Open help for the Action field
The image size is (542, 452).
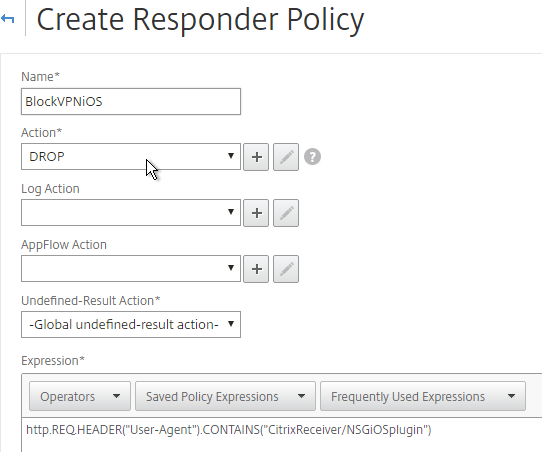tap(312, 157)
